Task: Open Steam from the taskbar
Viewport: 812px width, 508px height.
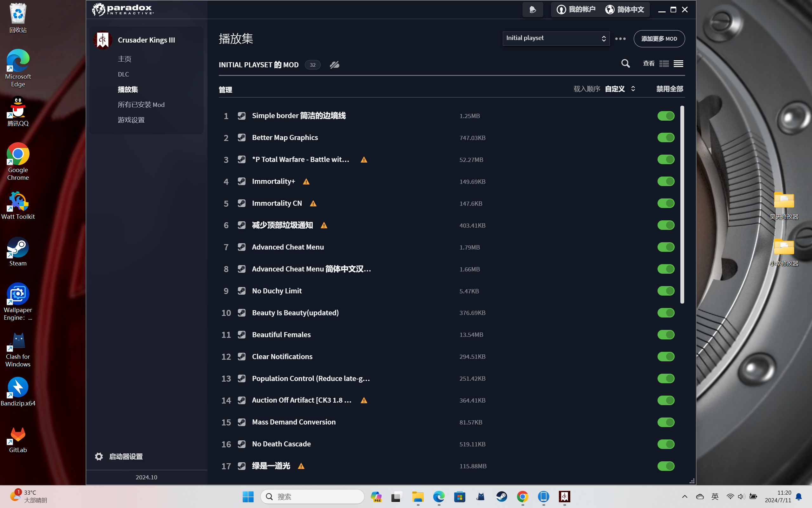Action: click(x=501, y=497)
